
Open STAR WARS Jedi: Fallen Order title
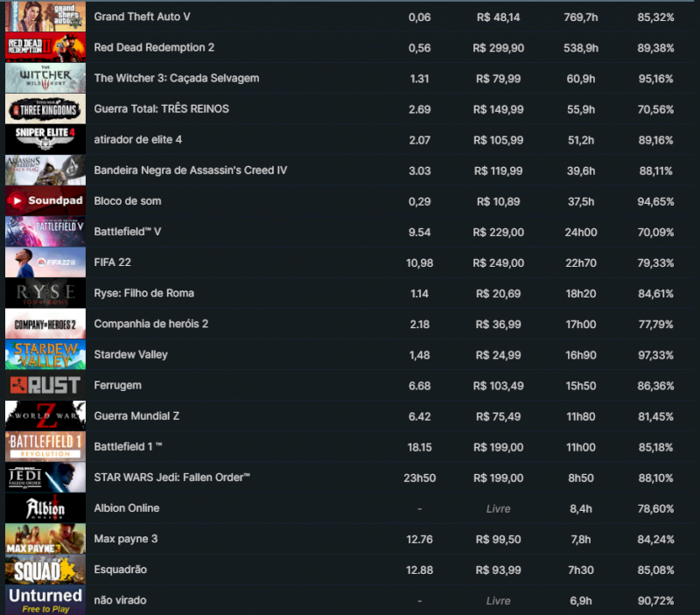(171, 478)
